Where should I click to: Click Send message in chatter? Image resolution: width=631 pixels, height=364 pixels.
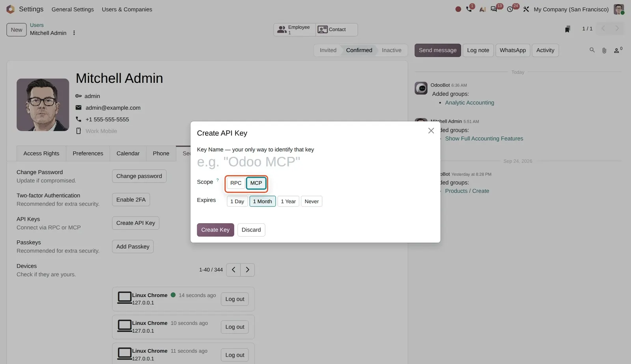pos(438,50)
